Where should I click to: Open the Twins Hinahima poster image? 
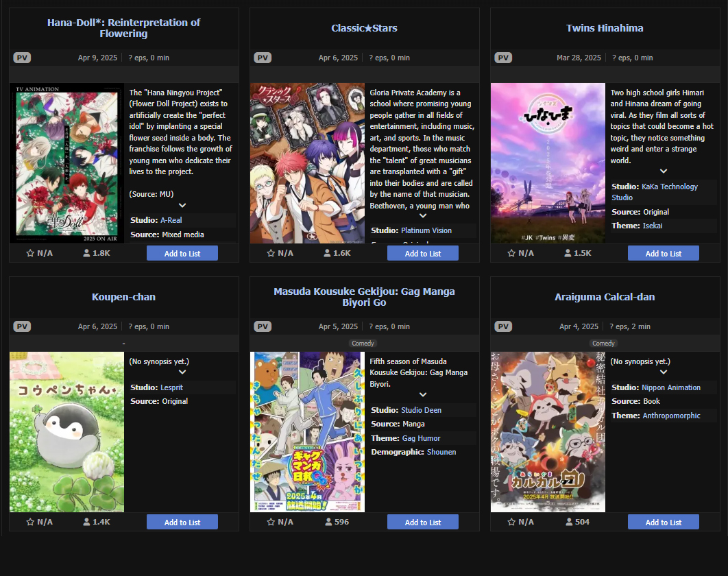coord(548,163)
